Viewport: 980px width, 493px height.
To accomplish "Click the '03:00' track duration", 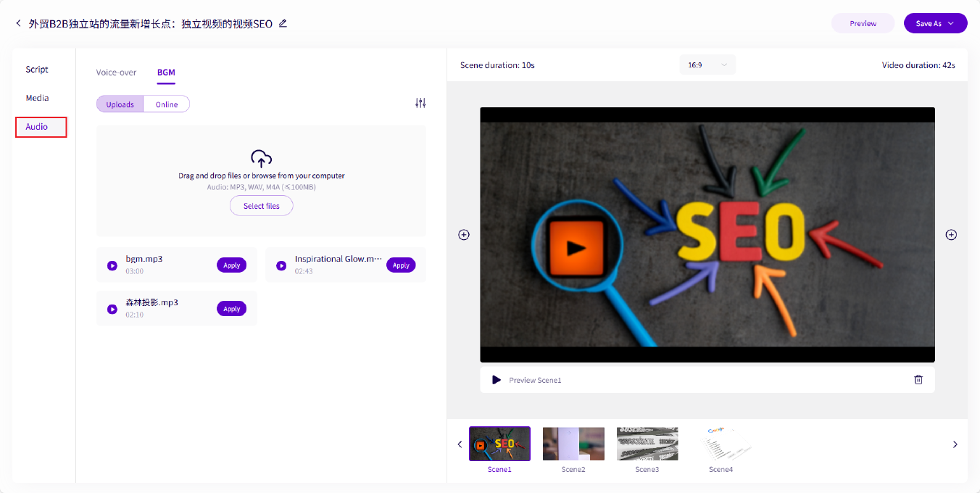I will point(134,271).
